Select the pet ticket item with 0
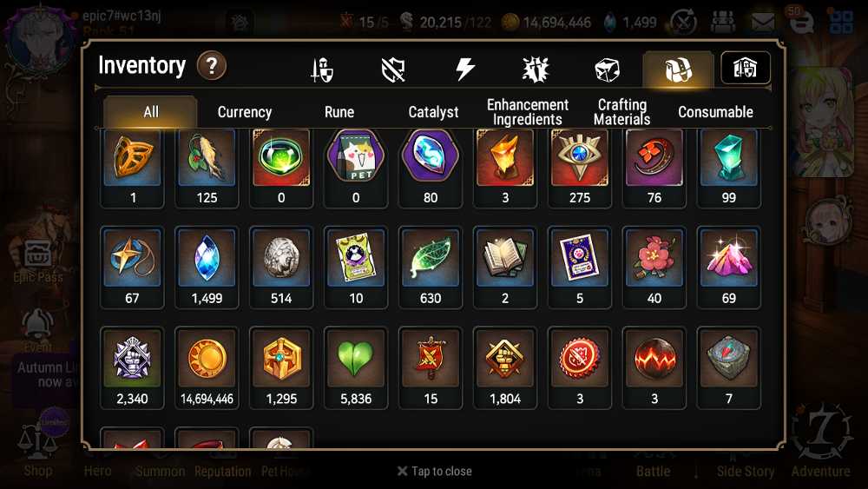 [x=356, y=168]
